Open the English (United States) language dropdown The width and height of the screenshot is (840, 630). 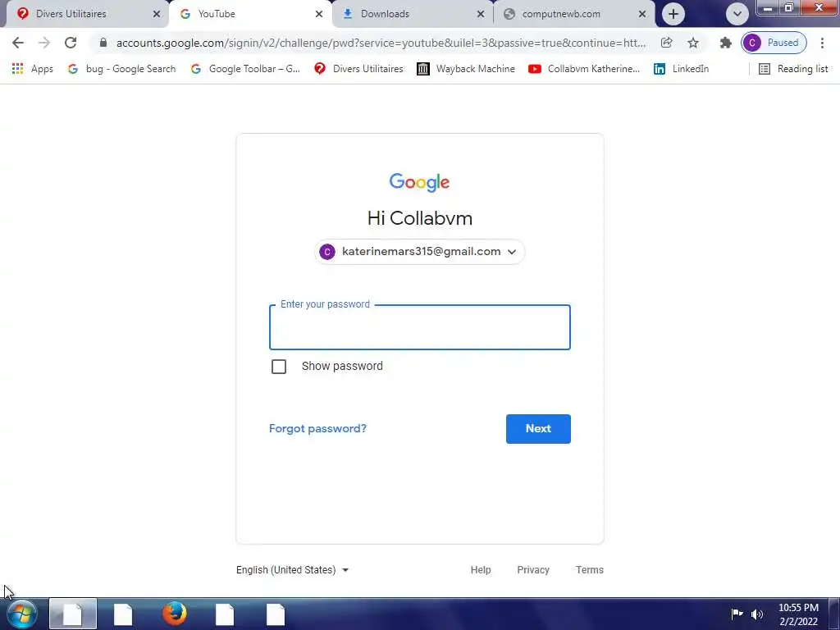pyautogui.click(x=293, y=570)
